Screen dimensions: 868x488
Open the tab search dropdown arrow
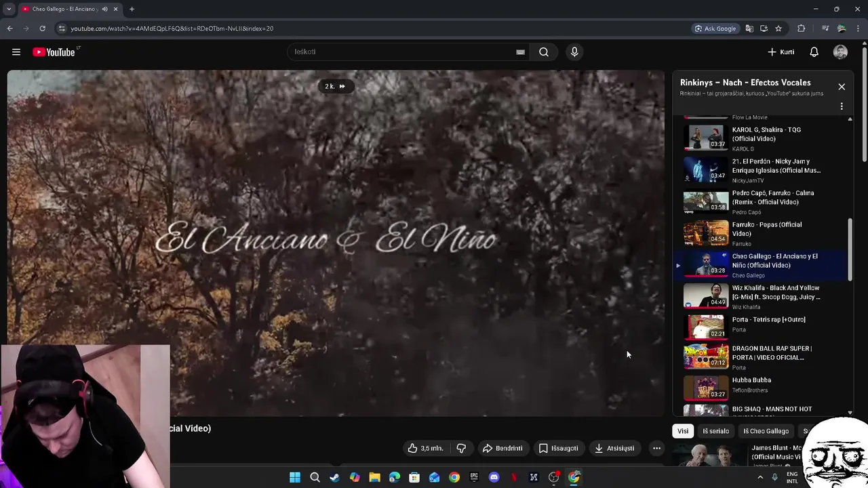pos(9,9)
